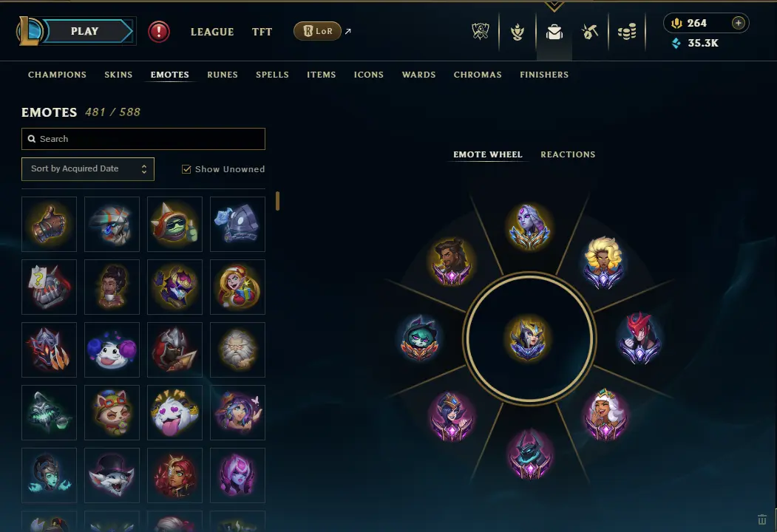Open the Loot hammer icon
The width and height of the screenshot is (777, 532).
coord(590,32)
